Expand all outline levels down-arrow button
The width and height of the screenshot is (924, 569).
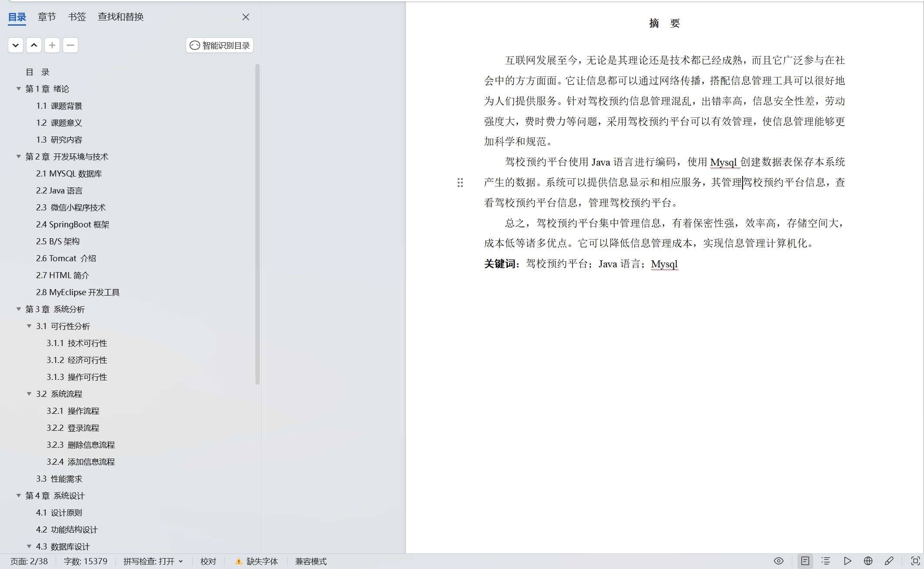pyautogui.click(x=16, y=45)
